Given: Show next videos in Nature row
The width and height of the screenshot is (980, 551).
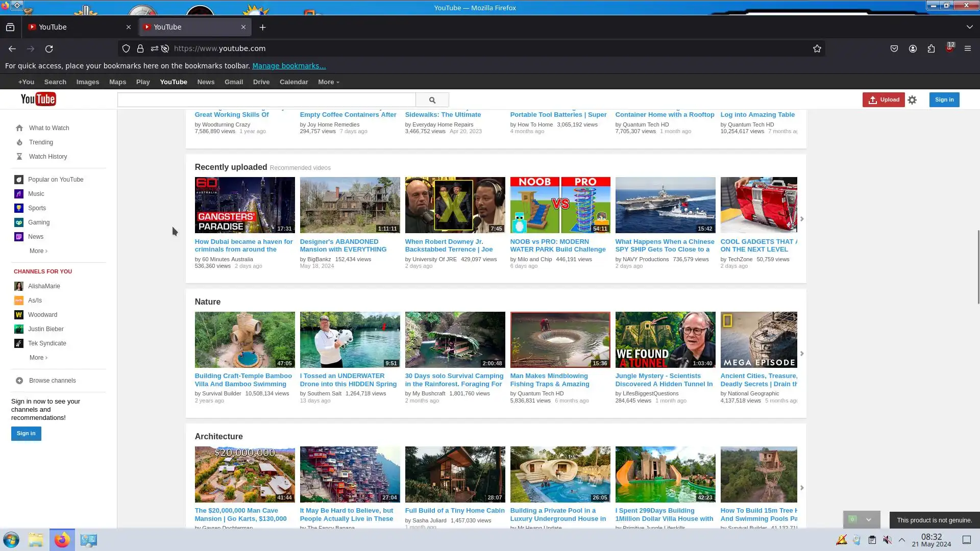Looking at the screenshot, I should click(x=801, y=354).
